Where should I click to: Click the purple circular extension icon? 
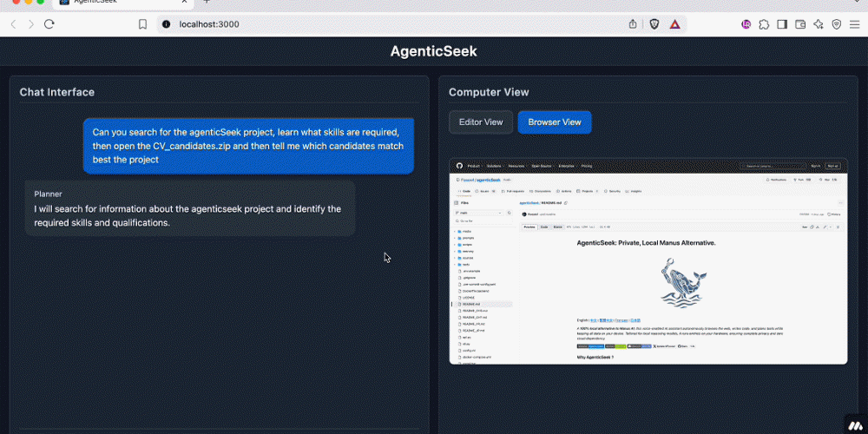[x=746, y=24]
